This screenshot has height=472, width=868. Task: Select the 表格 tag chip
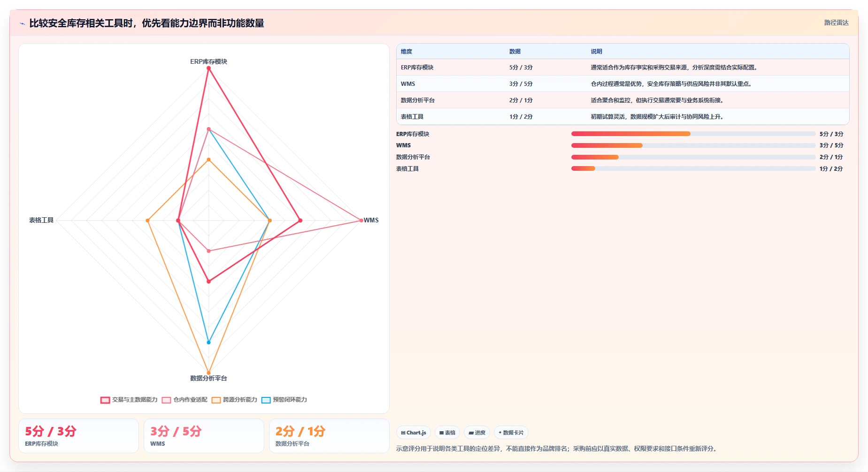tap(447, 433)
